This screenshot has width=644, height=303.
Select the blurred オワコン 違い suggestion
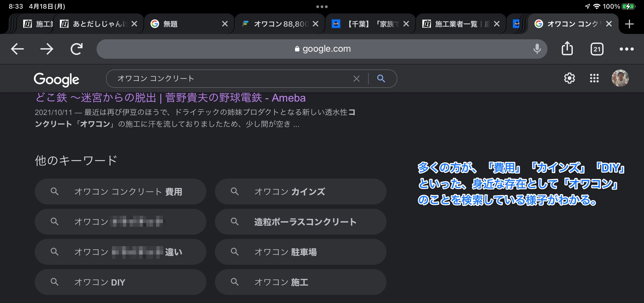(121, 252)
